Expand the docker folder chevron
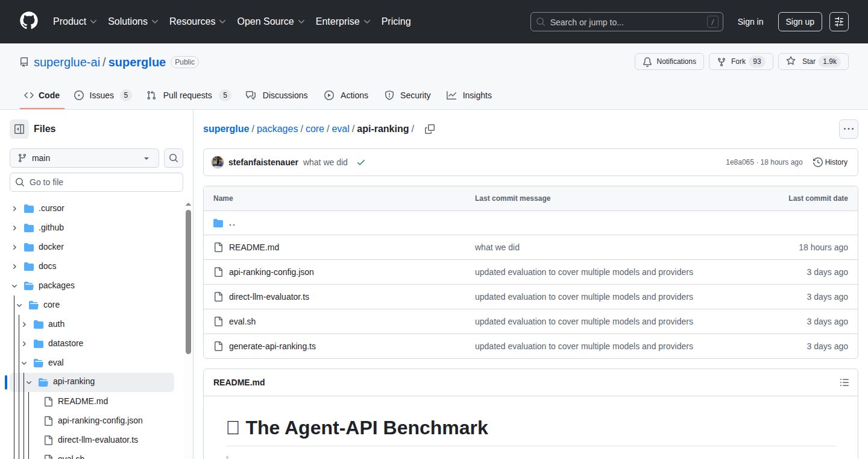 click(14, 247)
